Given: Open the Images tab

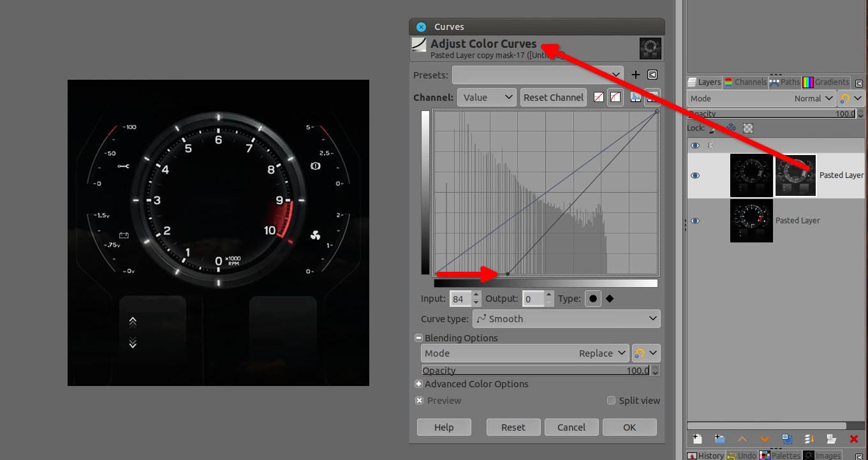Looking at the screenshot, I should click(823, 456).
